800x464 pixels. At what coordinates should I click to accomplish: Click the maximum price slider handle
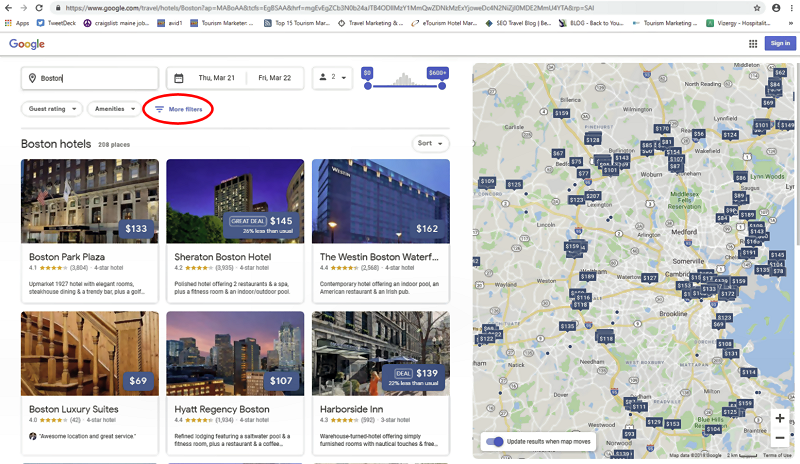[x=442, y=86]
